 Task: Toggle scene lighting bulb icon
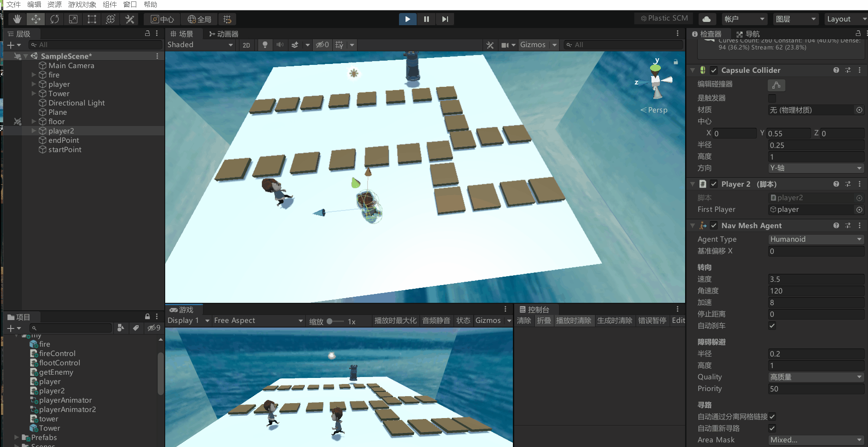265,45
